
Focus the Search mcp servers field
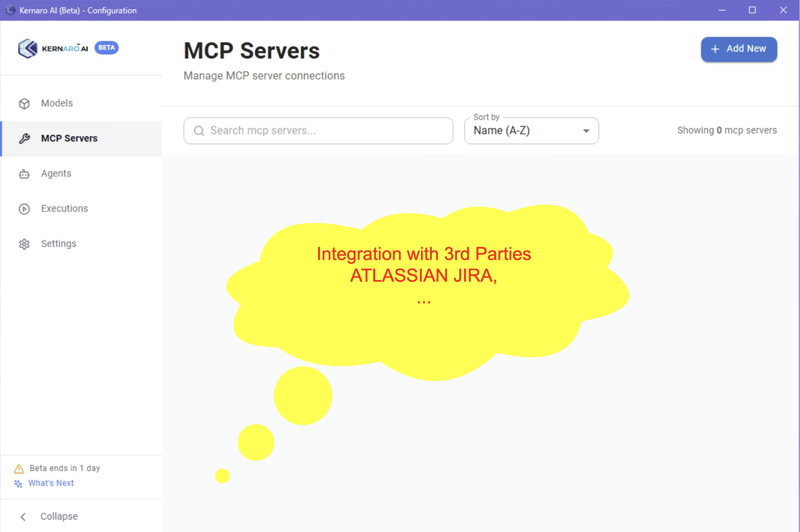coord(318,131)
